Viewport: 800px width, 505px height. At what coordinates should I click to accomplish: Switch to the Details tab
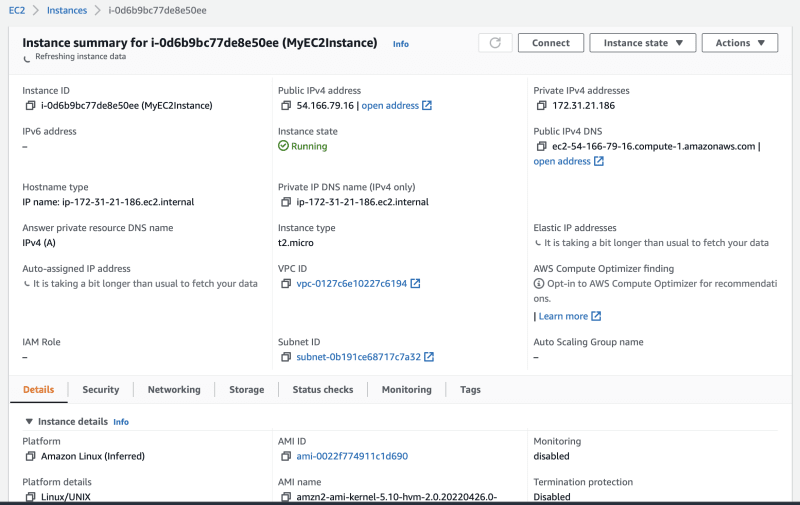(x=38, y=390)
